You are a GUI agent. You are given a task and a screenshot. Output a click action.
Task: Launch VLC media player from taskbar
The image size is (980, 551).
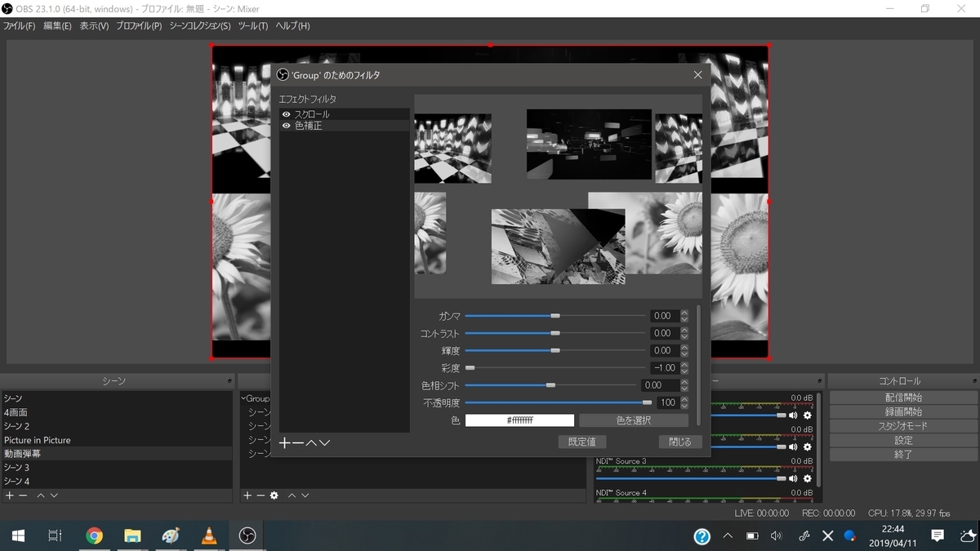click(x=210, y=535)
